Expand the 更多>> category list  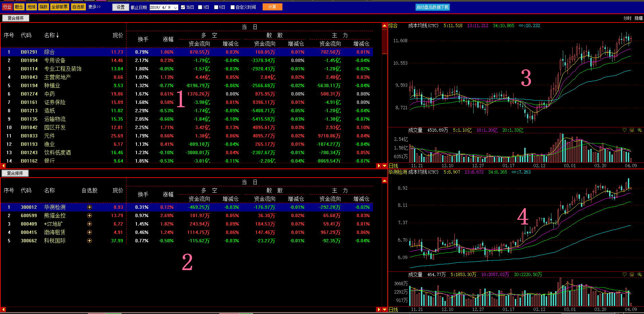[94, 7]
